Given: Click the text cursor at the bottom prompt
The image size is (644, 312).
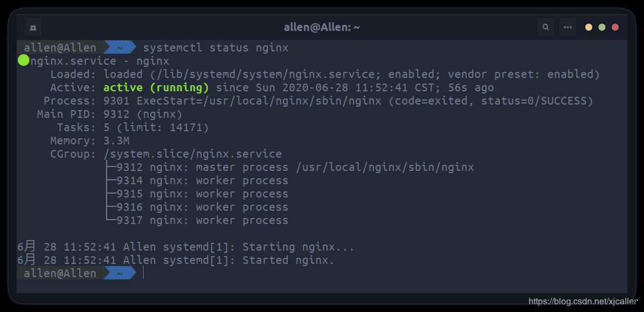Looking at the screenshot, I should [x=143, y=273].
